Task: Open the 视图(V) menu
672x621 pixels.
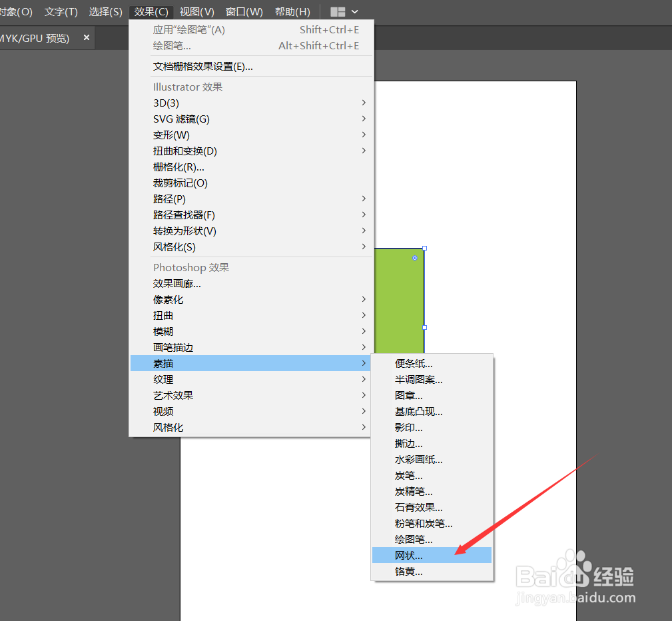Action: [196, 11]
